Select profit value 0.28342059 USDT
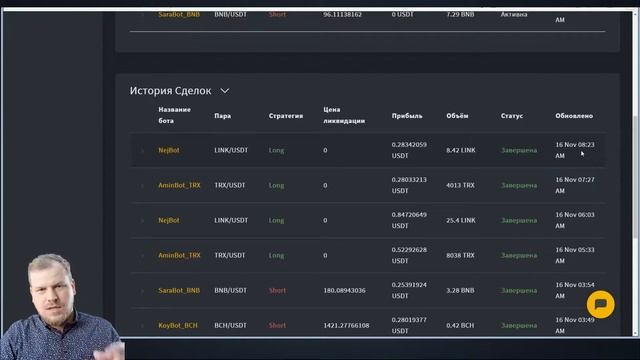The width and height of the screenshot is (640, 360). [x=409, y=150]
